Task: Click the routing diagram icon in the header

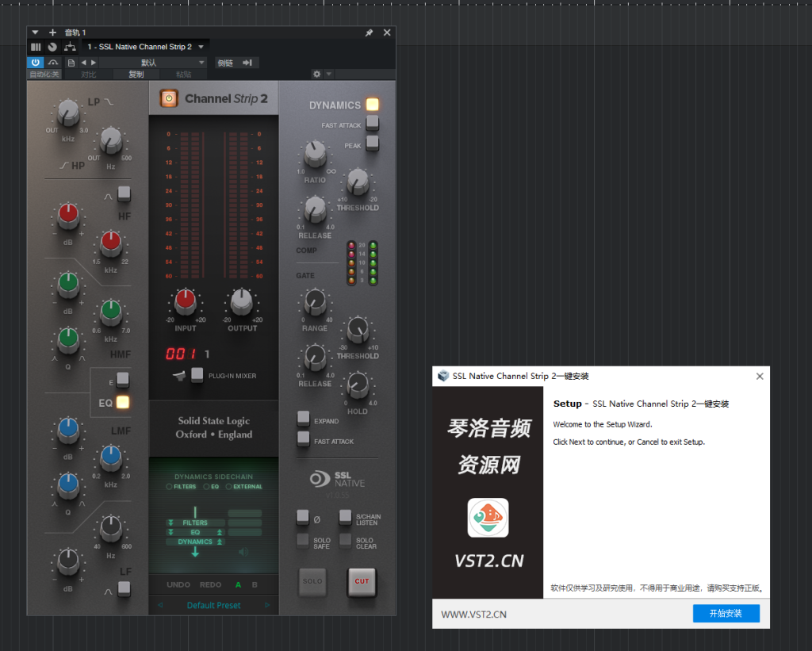Action: (70, 47)
